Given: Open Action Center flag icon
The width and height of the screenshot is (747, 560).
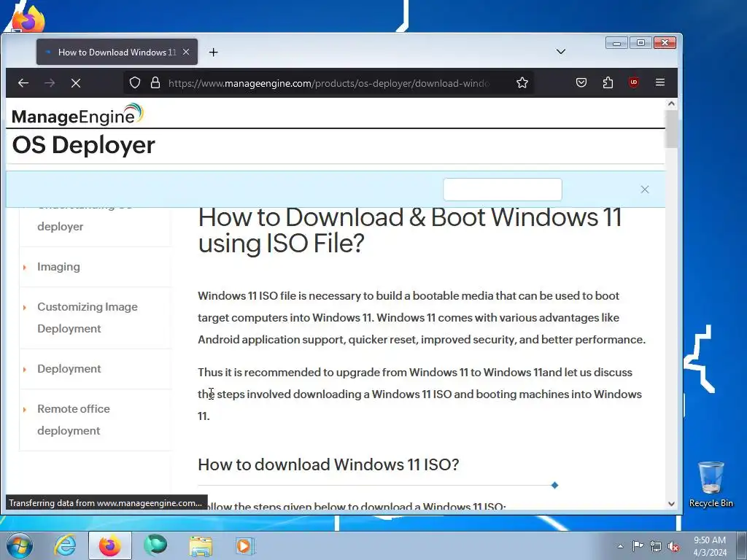Looking at the screenshot, I should pos(638,546).
